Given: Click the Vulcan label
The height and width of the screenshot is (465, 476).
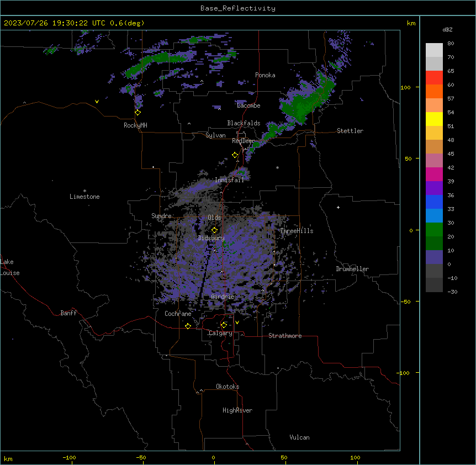Looking at the screenshot, I should coord(299,437).
